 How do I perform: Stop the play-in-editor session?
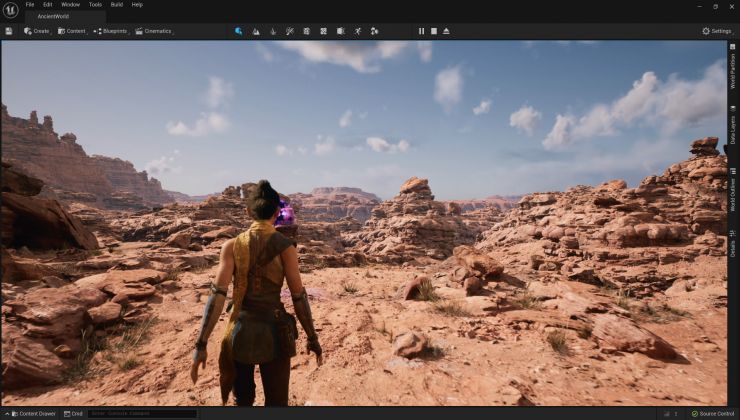tap(433, 31)
